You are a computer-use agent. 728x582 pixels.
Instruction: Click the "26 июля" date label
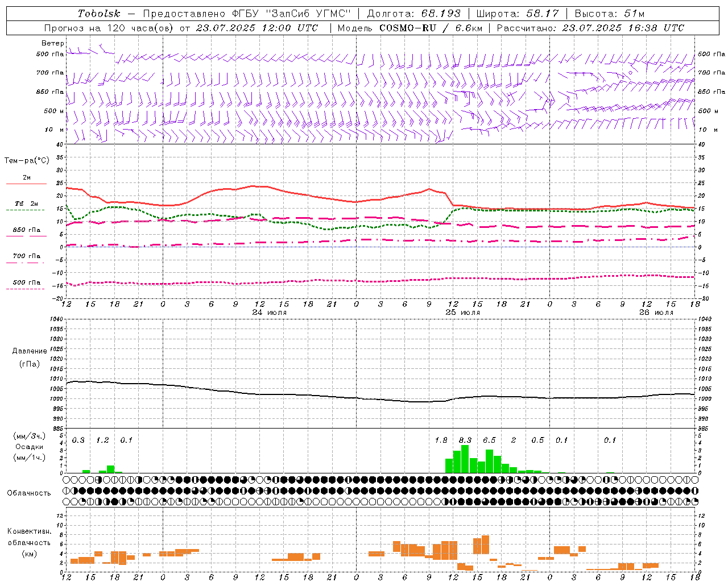656,313
